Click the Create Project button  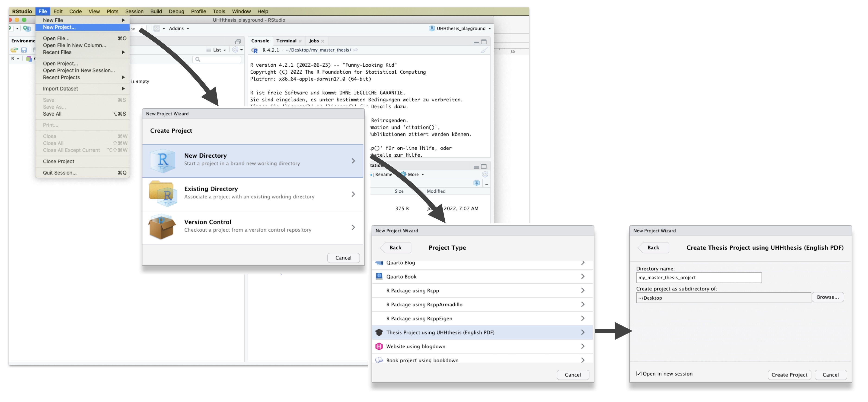[x=789, y=375]
